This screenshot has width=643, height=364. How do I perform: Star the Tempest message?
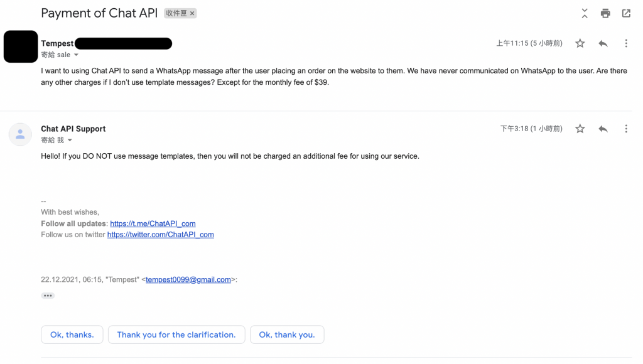[x=580, y=43]
